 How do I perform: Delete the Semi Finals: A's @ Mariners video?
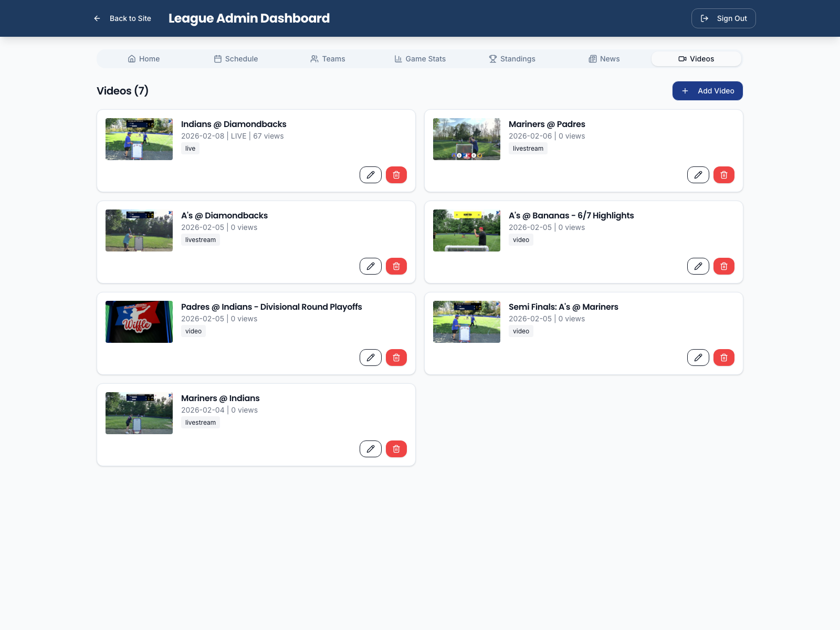[724, 358]
